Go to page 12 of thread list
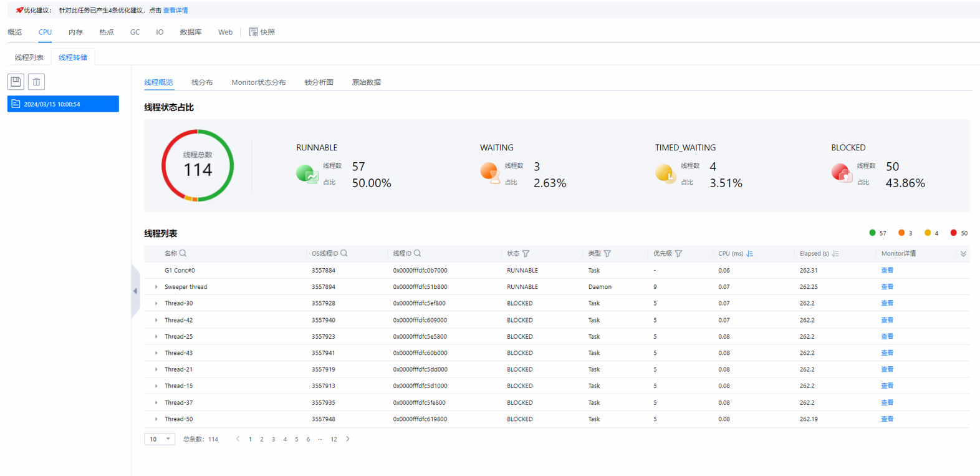The image size is (980, 476). pos(334,439)
